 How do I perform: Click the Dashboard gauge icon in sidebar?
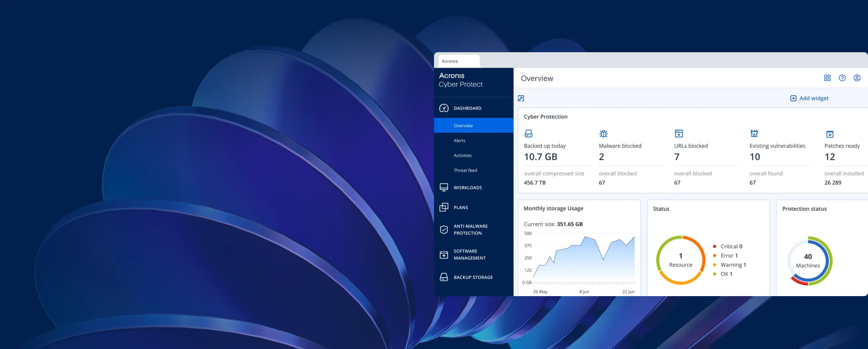444,108
